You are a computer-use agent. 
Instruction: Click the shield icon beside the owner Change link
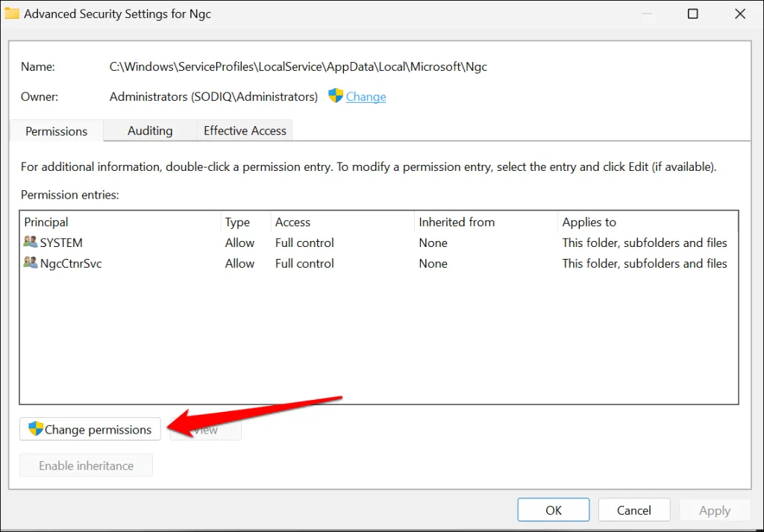coord(336,96)
